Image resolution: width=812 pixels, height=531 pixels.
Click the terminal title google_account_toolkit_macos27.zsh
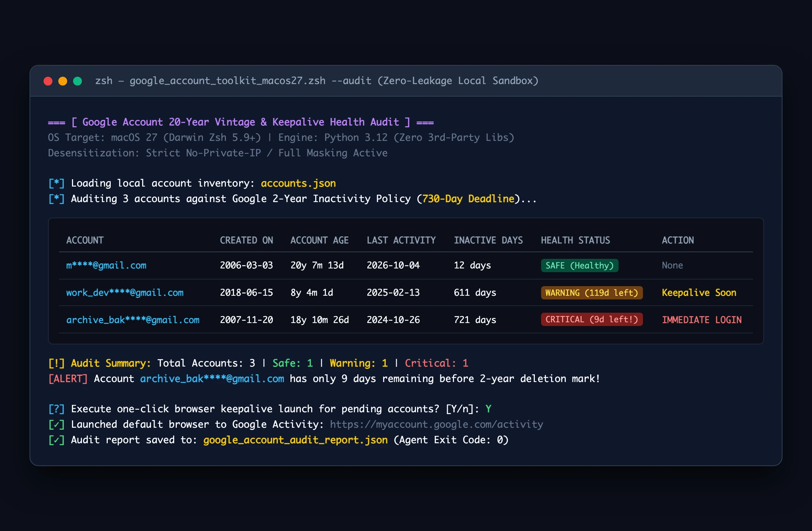tap(227, 81)
